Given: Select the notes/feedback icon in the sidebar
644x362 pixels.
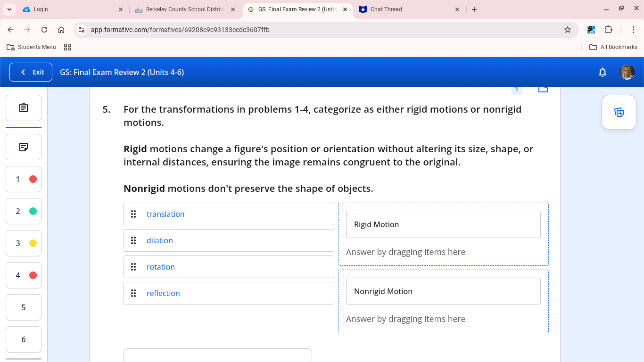Looking at the screenshot, I should point(23,147).
